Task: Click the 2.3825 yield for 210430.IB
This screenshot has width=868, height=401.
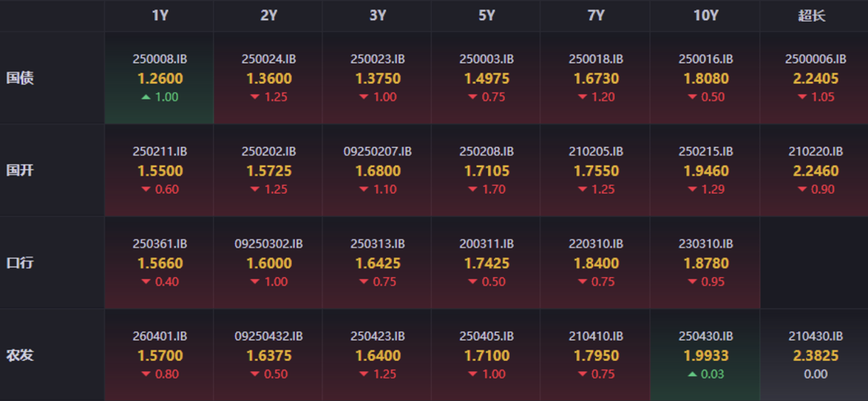Action: [x=814, y=355]
